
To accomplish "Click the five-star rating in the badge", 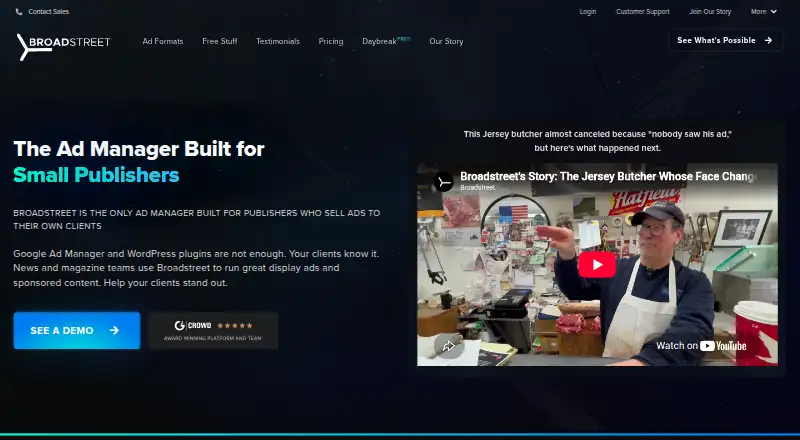I will [x=235, y=326].
